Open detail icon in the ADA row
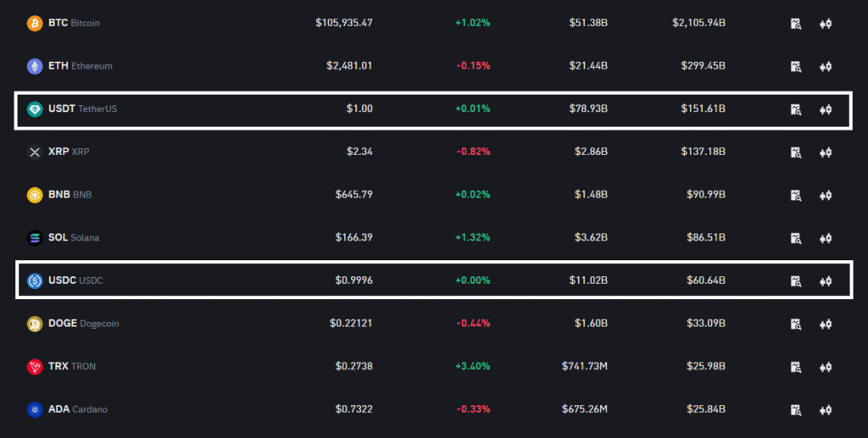The width and height of the screenshot is (868, 438). [795, 410]
